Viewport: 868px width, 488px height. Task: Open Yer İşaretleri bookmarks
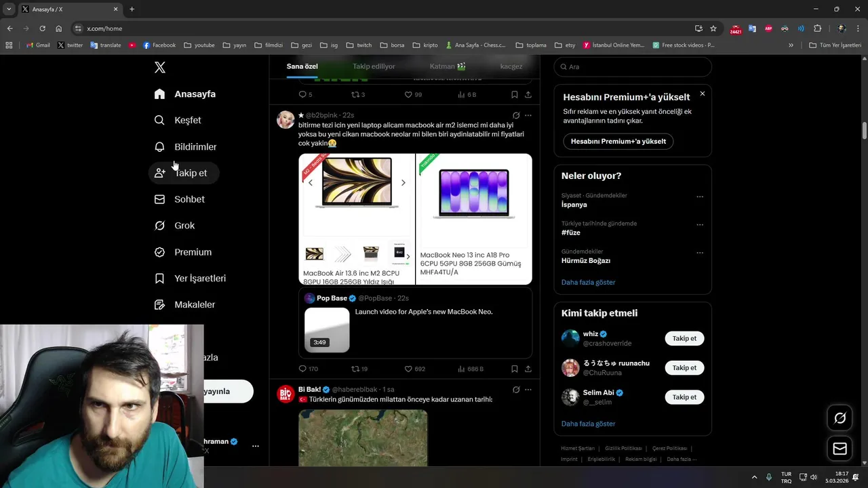[190, 279]
